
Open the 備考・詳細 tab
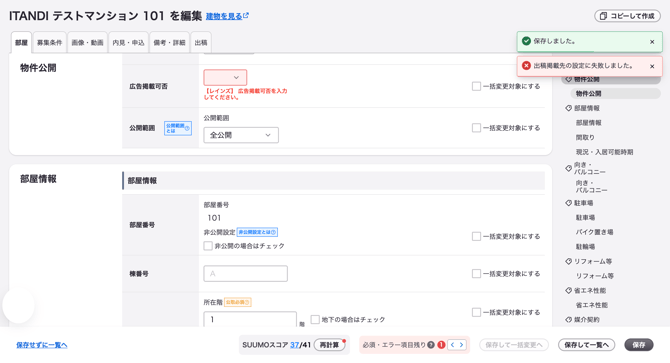point(169,43)
